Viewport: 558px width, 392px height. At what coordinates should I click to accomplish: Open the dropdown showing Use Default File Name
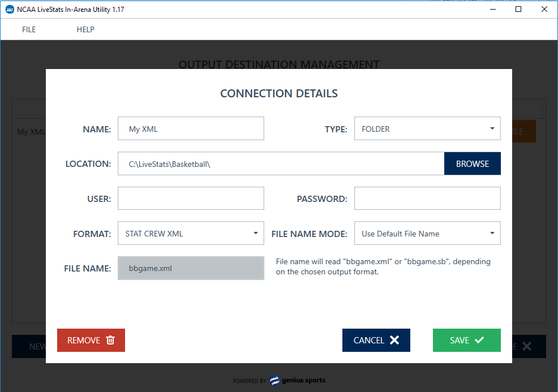[x=427, y=233]
